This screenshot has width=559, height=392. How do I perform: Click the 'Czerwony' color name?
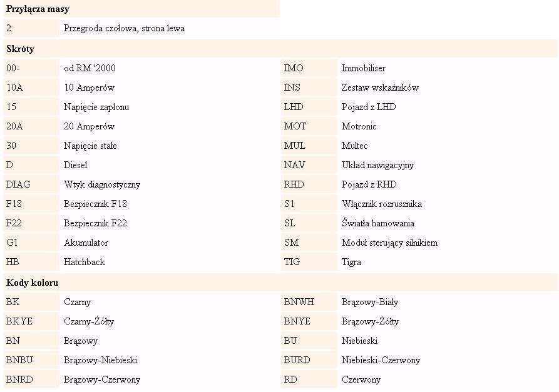361,379
